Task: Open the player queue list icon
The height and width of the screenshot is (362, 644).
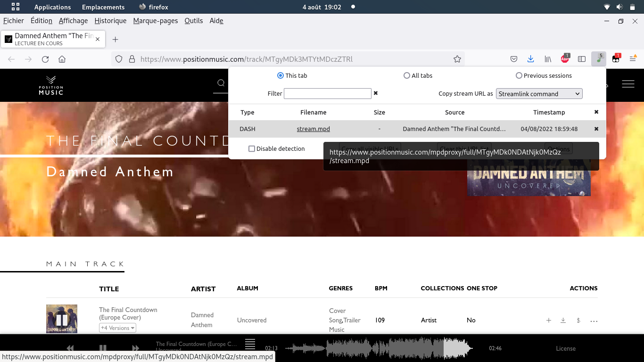Action: click(x=250, y=344)
